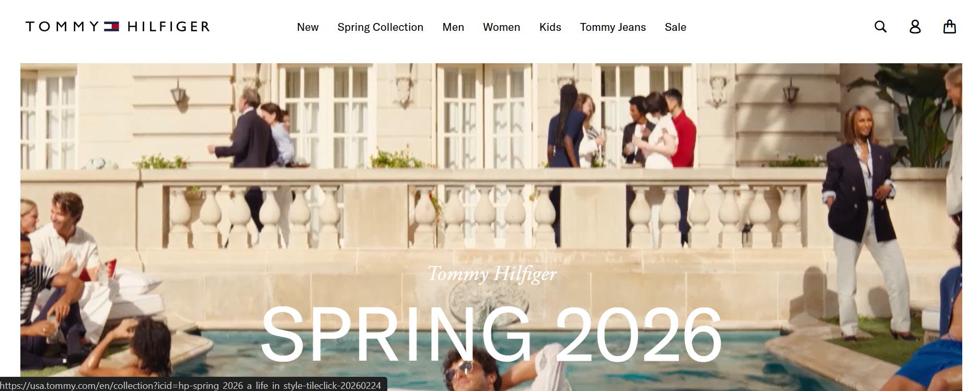Click the account profile icon
The height and width of the screenshot is (391, 980).
(x=915, y=27)
